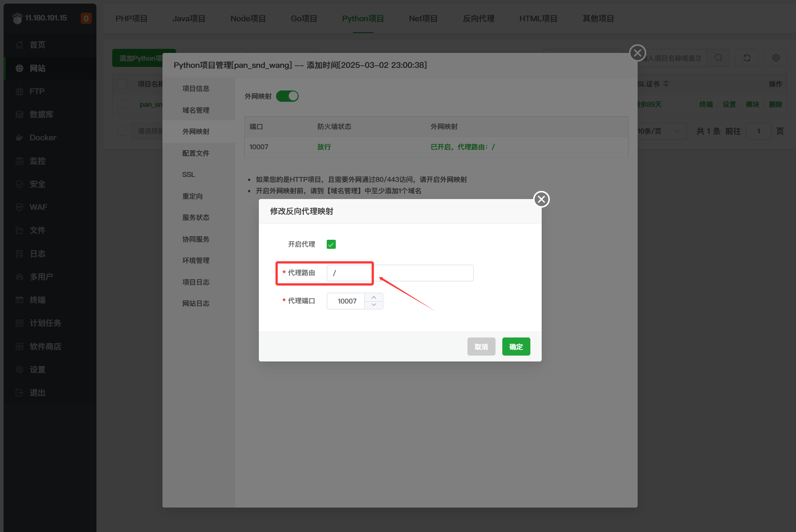Toggle the 外网映射 switch
The image size is (796, 532).
(x=287, y=96)
